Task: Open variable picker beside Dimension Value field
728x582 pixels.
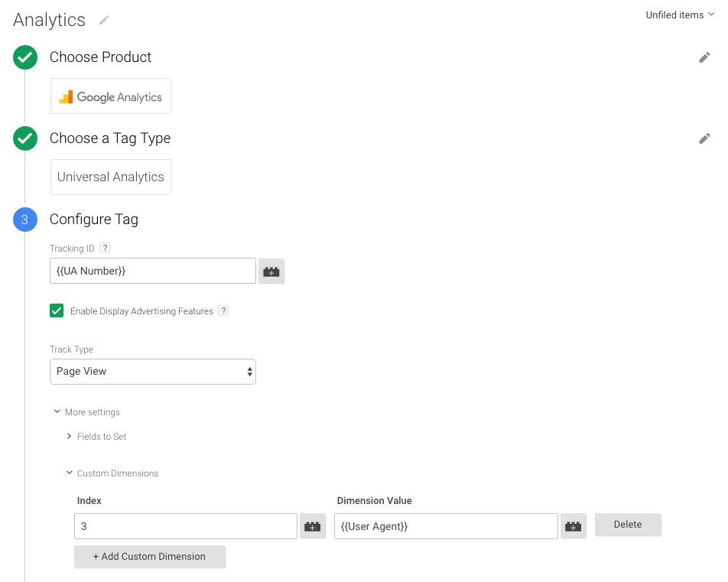Action: point(574,526)
